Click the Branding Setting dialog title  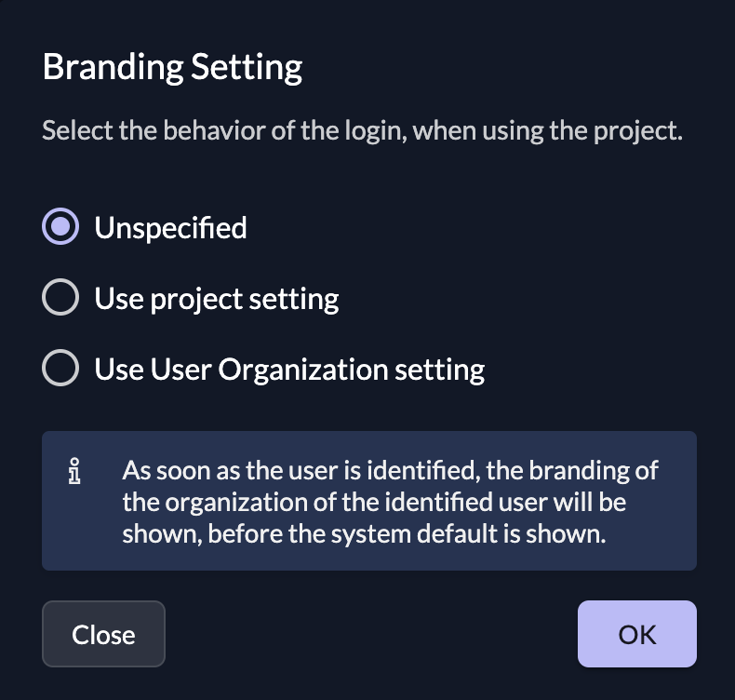click(172, 68)
